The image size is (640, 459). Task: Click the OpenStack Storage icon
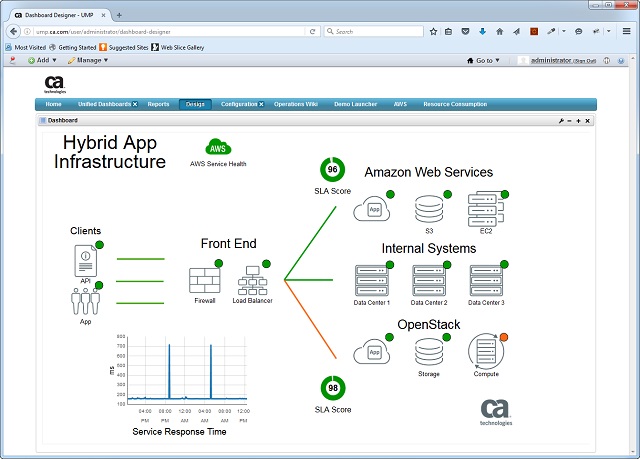pyautogui.click(x=428, y=352)
